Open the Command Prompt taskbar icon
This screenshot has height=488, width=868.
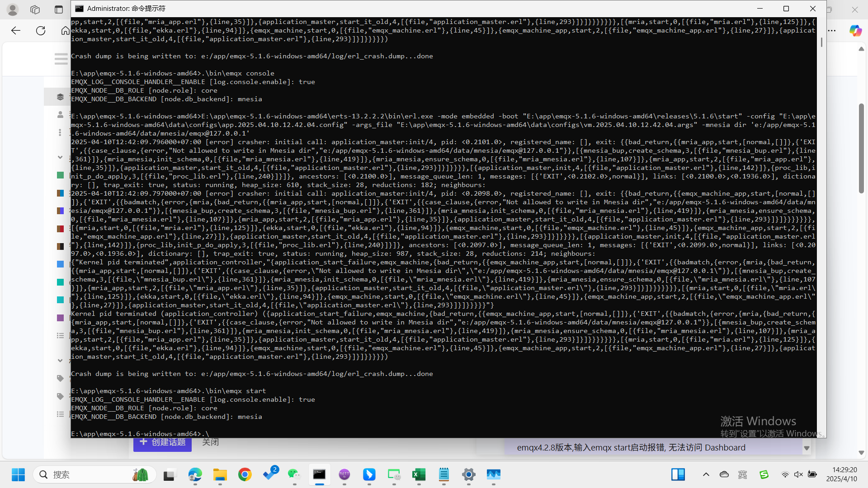pyautogui.click(x=320, y=474)
